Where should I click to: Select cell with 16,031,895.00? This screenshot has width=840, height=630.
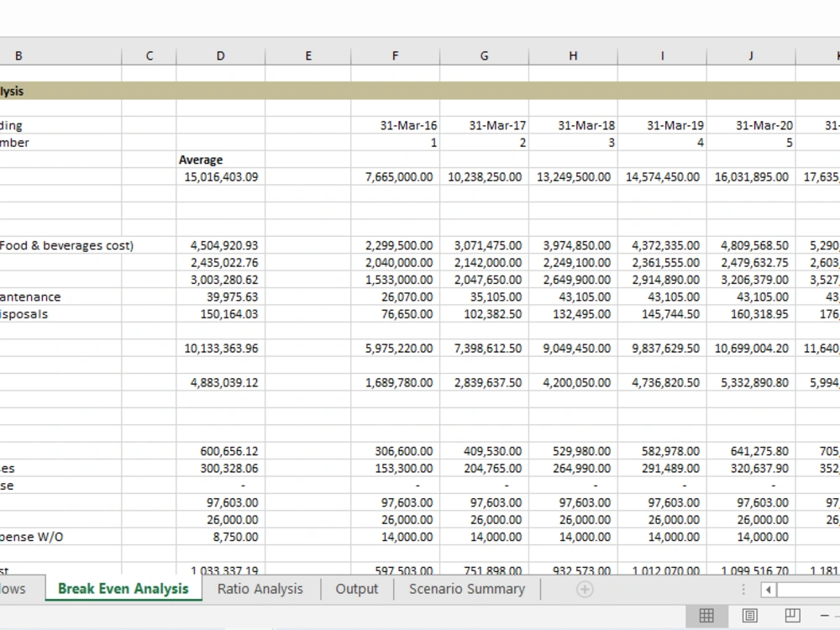tap(751, 176)
